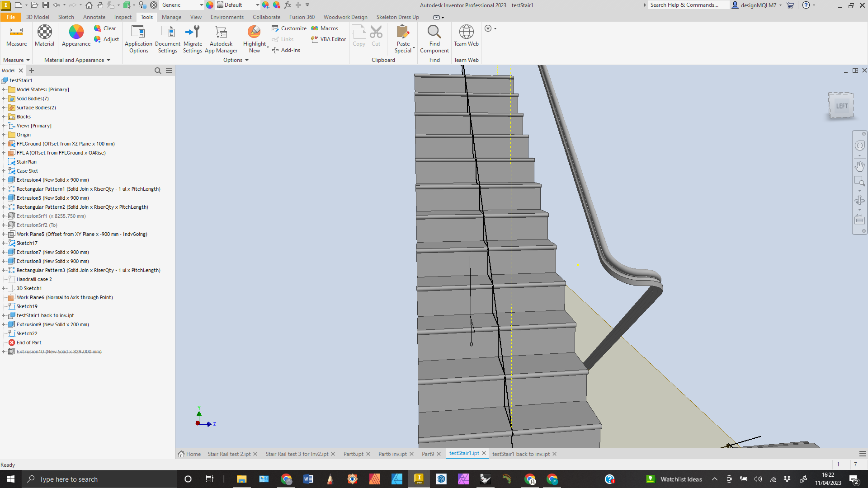Expand the Solid Bodies(7) node
Viewport: 868px width, 488px height.
point(4,99)
